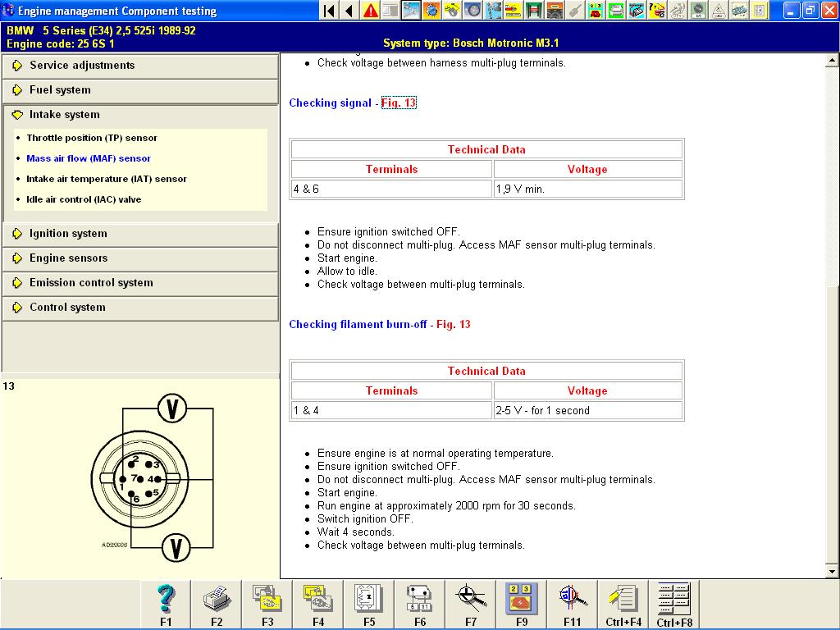Image resolution: width=840 pixels, height=630 pixels.
Task: Open the yellow document icon in the top toolbar
Action: coord(759,10)
